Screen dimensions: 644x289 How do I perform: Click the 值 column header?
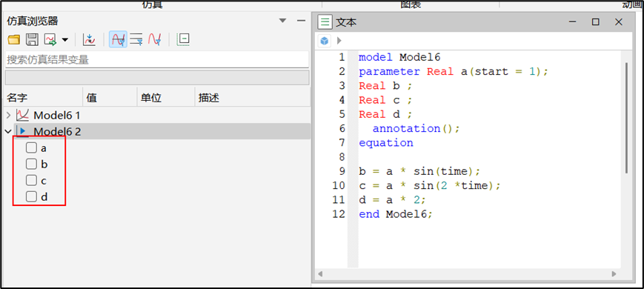click(x=92, y=98)
